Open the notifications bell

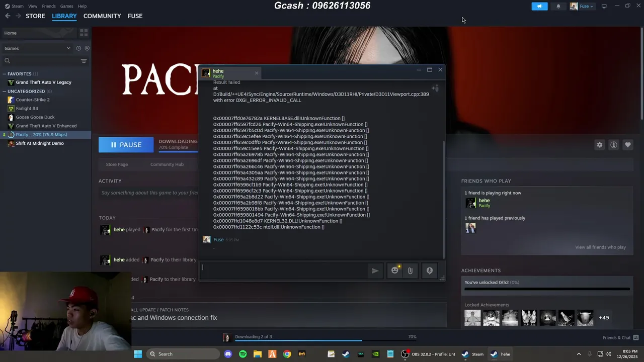(558, 7)
